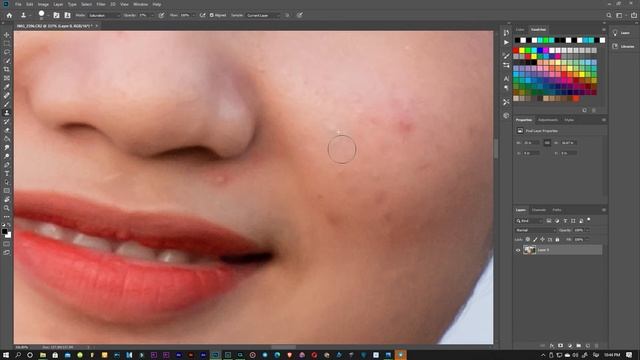Select the Lasso tool
The width and height of the screenshot is (640, 360).
7,52
